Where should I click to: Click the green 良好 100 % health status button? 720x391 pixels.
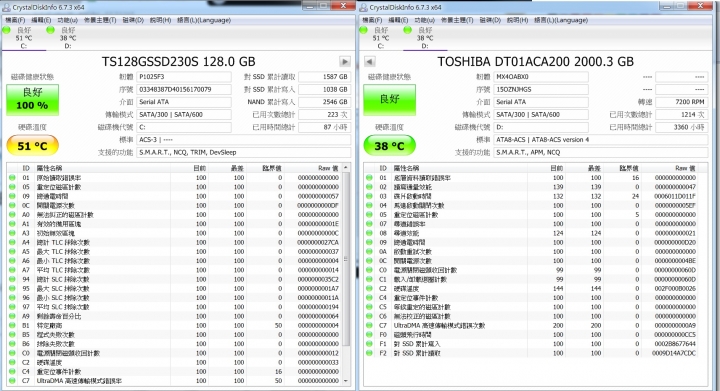pyautogui.click(x=33, y=100)
